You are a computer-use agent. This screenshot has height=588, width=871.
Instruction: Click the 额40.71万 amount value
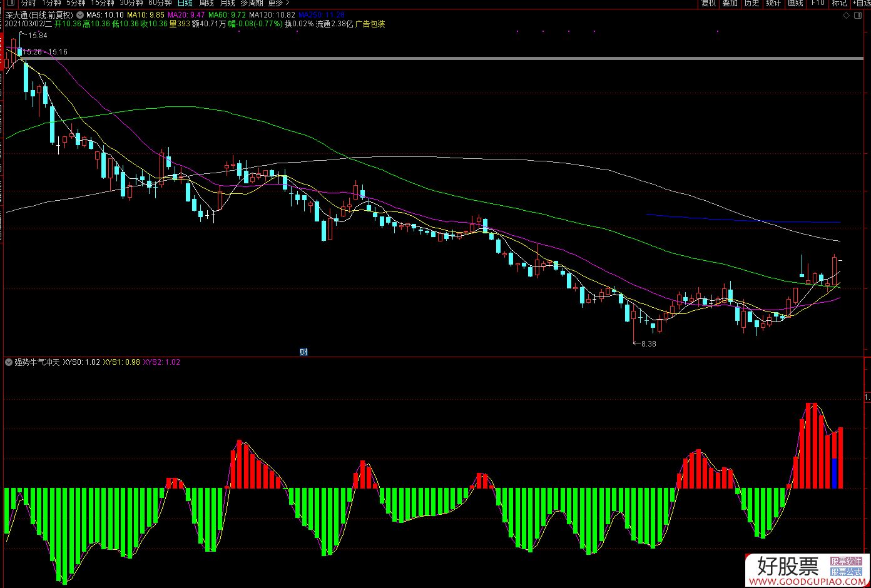(x=209, y=24)
